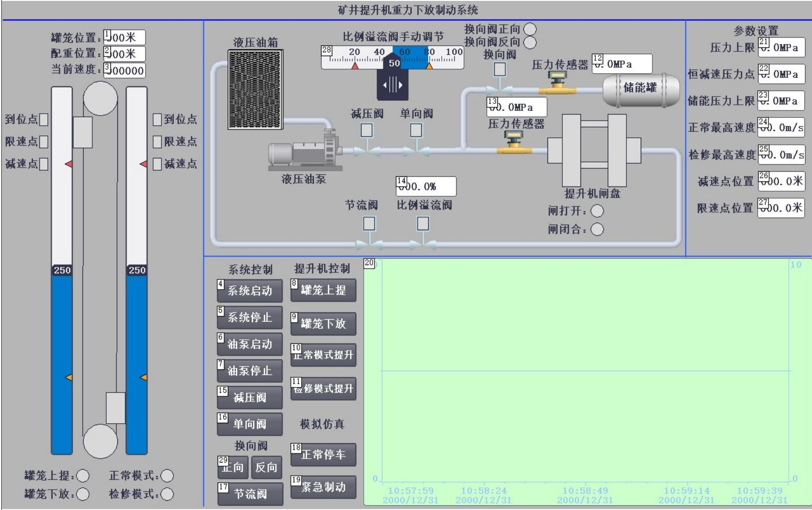
Task: Select the 罐笼上提 status indicator
Action: [x=83, y=476]
